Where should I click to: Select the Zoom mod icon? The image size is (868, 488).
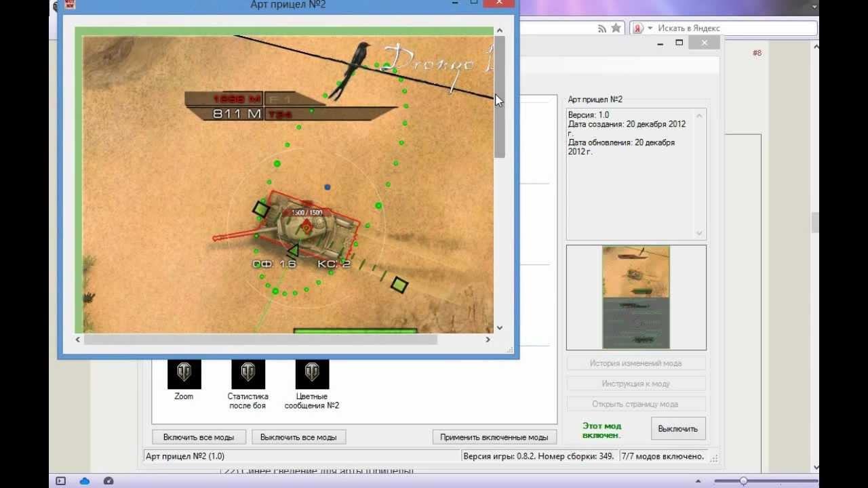[x=184, y=374]
